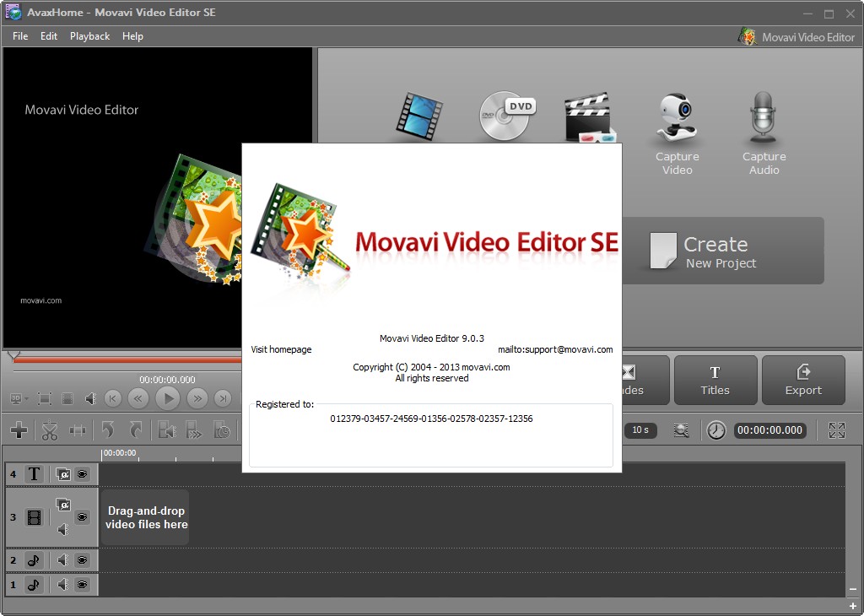Viewport: 864px width, 616px height.
Task: Click the fast-forward button
Action: pyautogui.click(x=197, y=398)
